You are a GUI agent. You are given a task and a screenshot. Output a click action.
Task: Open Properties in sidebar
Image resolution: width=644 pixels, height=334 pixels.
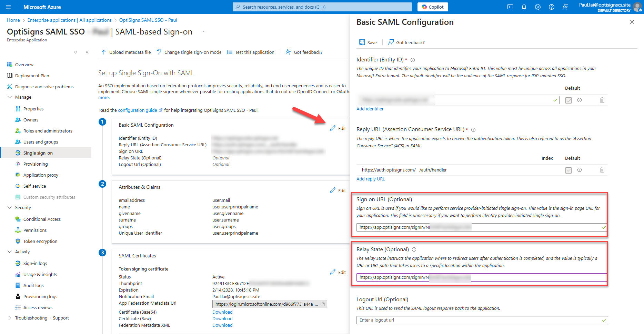(x=33, y=109)
